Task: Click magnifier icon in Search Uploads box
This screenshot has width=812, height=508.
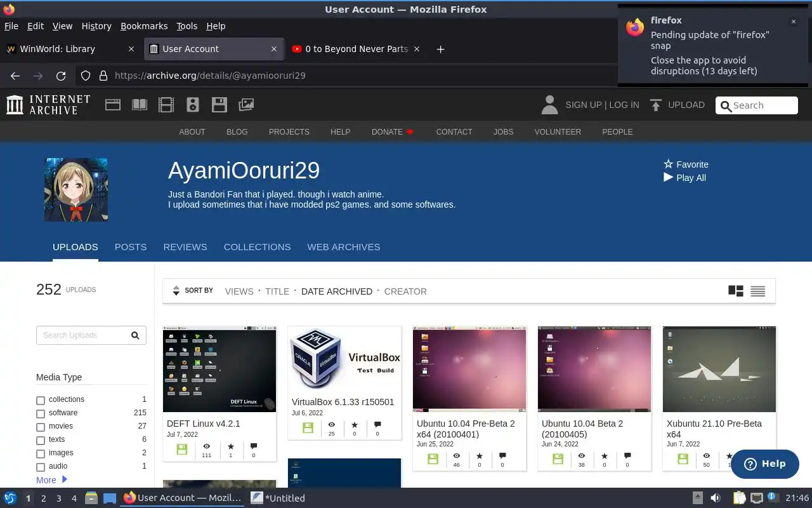Action: click(135, 335)
